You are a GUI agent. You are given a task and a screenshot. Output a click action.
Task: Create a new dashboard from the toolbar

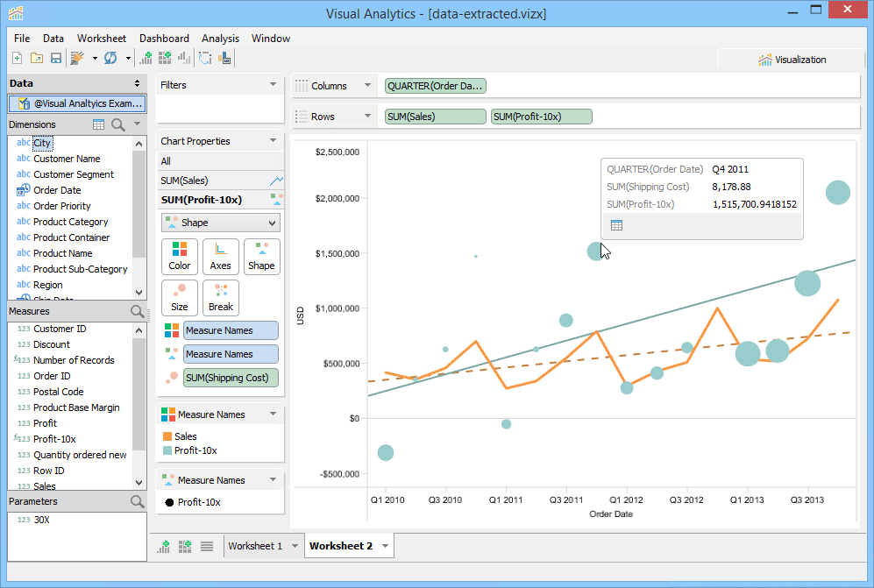167,56
